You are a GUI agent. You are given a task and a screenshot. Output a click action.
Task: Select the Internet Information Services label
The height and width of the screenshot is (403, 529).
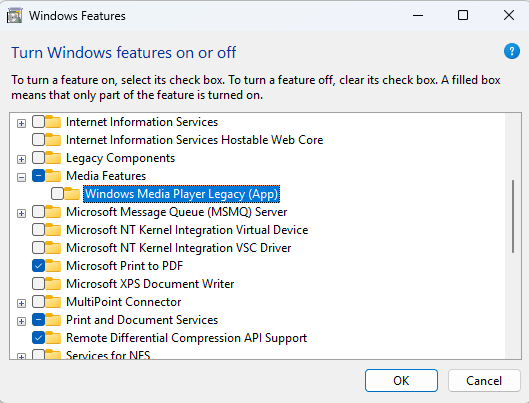coord(142,122)
